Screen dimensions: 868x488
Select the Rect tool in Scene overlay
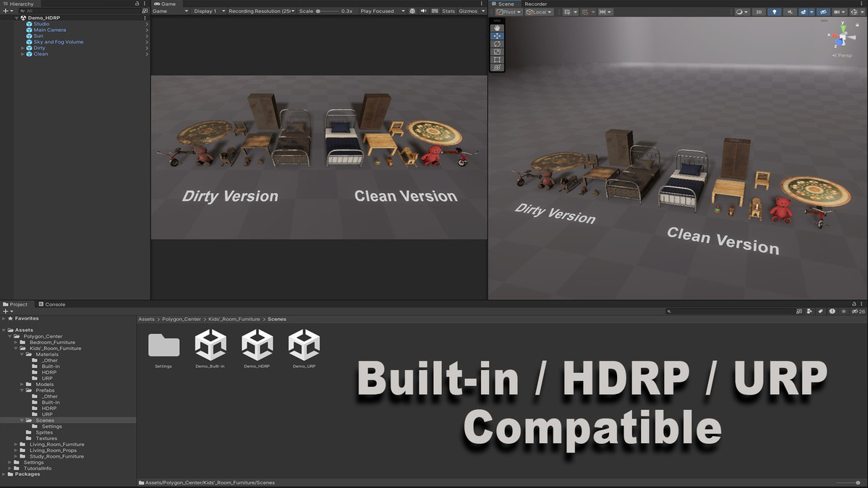(x=497, y=59)
